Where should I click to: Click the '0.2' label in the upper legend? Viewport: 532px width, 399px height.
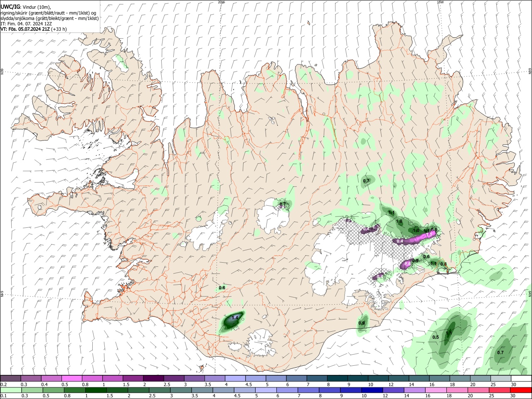coord(3,384)
